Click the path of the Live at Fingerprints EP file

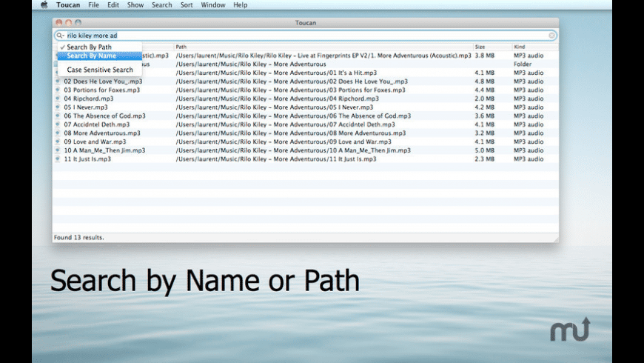[323, 56]
